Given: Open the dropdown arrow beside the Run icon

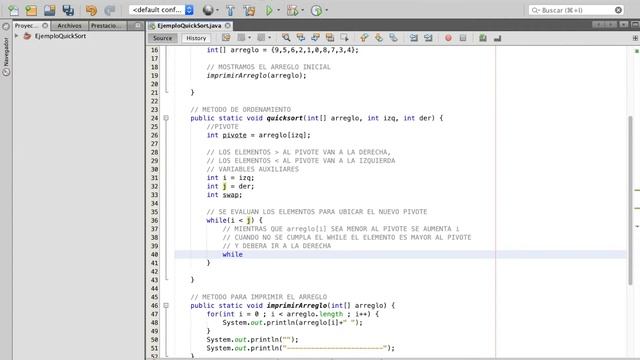Looking at the screenshot, I should tap(279, 10).
